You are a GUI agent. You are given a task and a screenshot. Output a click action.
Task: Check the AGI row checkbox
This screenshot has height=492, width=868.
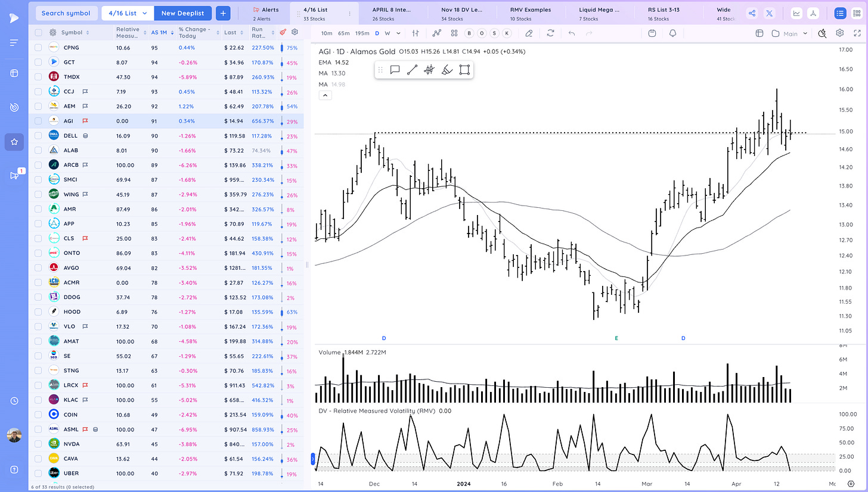tap(39, 121)
